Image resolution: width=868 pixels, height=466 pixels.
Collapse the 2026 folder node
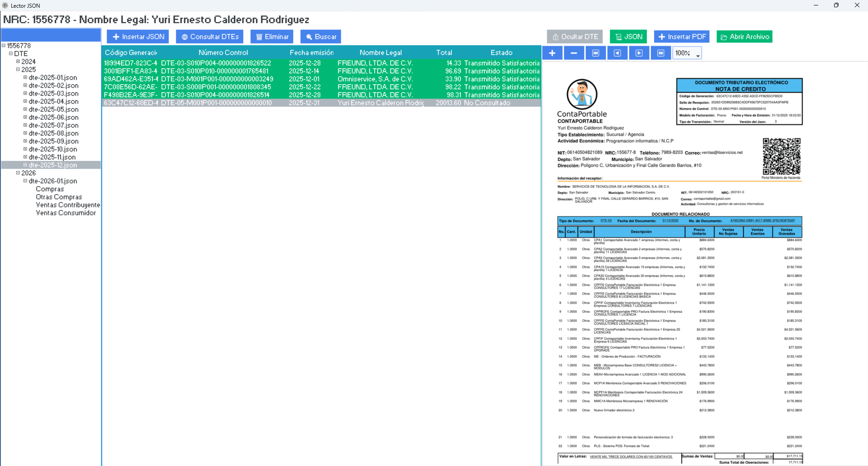pyautogui.click(x=18, y=173)
